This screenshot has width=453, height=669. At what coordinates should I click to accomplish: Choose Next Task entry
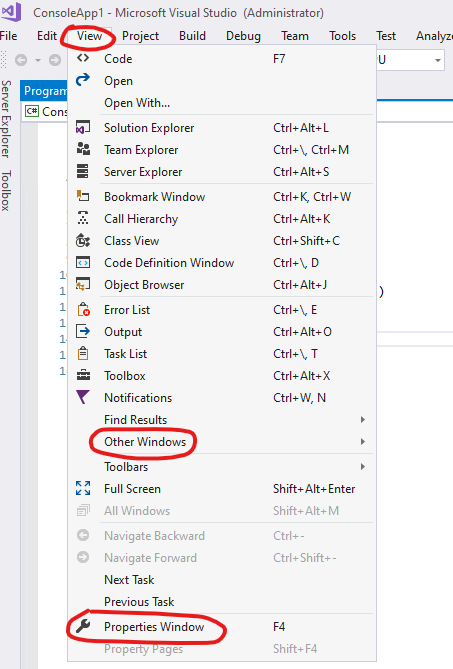(x=222, y=579)
